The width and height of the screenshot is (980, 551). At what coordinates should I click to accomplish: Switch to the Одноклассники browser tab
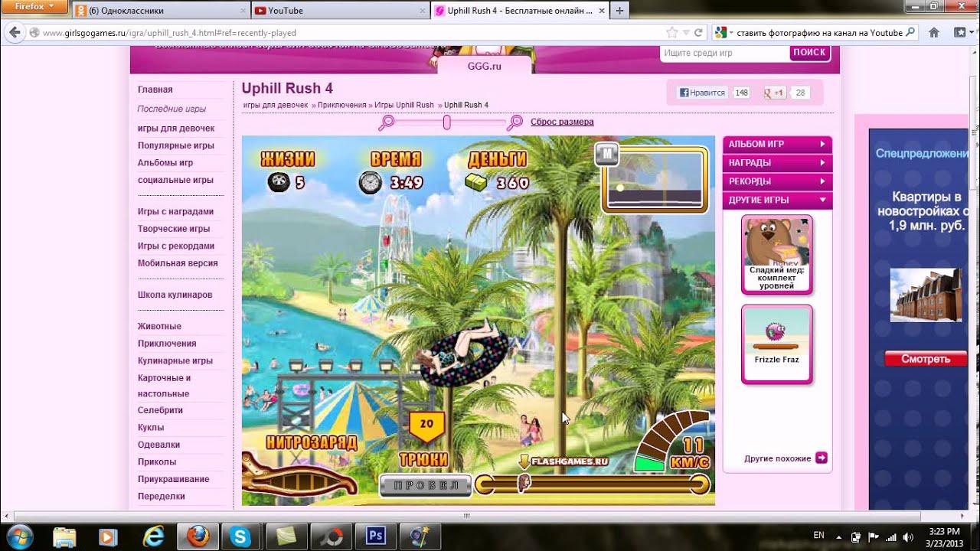pyautogui.click(x=161, y=11)
